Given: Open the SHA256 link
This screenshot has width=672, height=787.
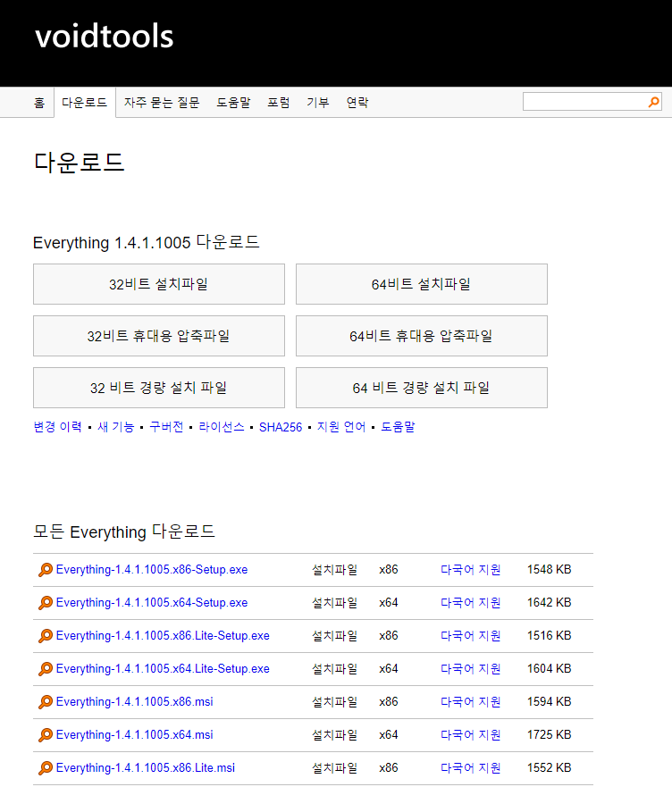Looking at the screenshot, I should tap(281, 427).
